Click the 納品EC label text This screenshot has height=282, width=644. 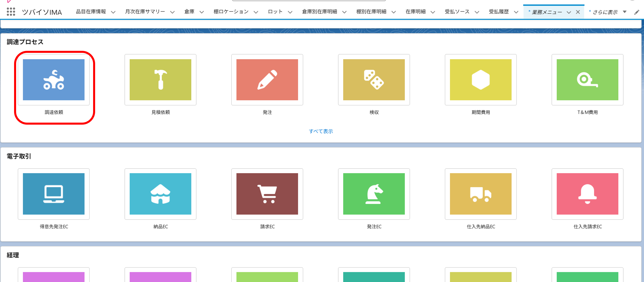(x=161, y=227)
